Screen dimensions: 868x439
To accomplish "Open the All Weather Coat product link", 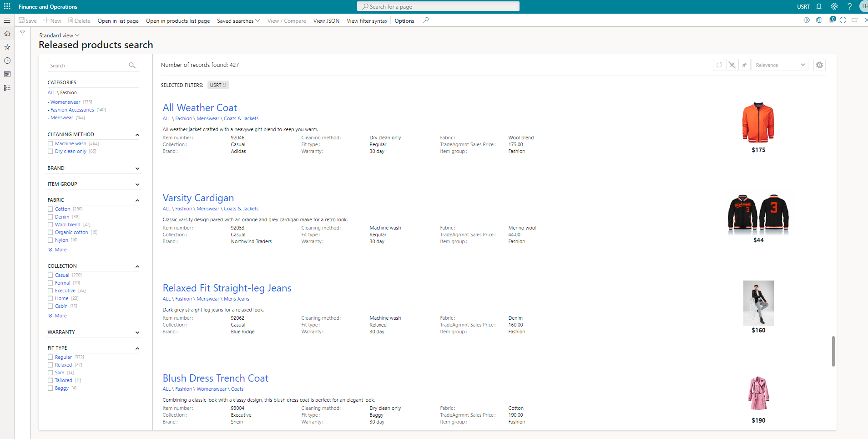I will click(200, 108).
